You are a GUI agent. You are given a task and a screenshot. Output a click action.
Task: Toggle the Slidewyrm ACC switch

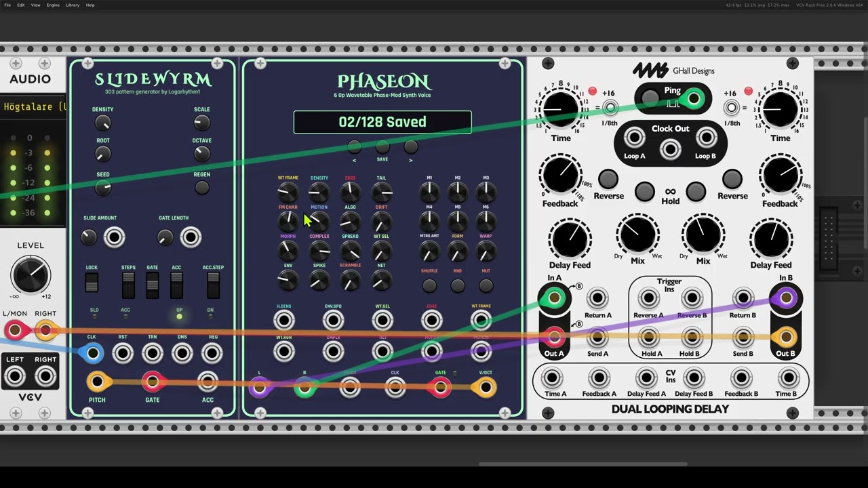176,285
